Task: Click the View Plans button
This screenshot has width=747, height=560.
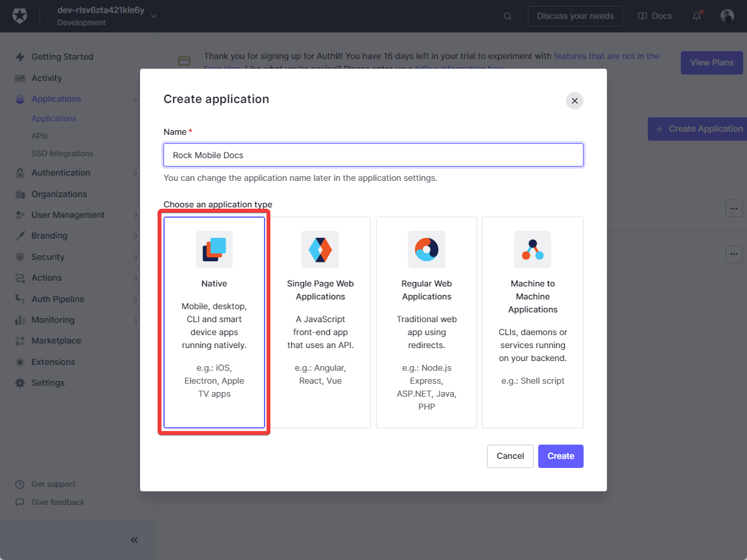Action: pyautogui.click(x=712, y=63)
